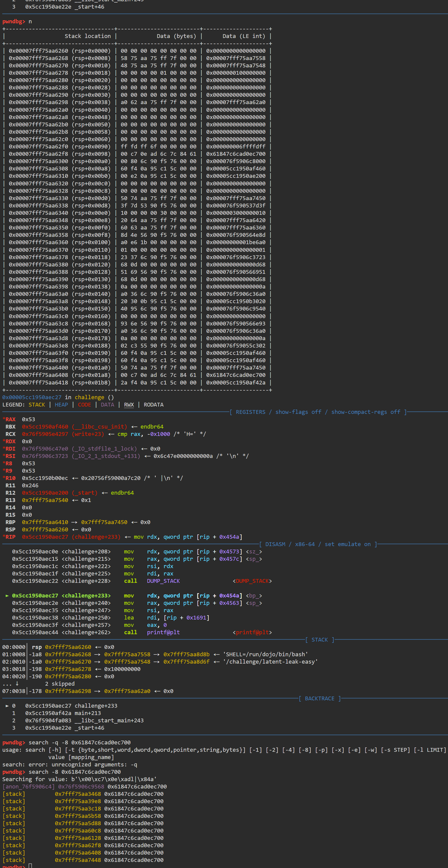Click the RODATA entry in the legend

(154, 404)
